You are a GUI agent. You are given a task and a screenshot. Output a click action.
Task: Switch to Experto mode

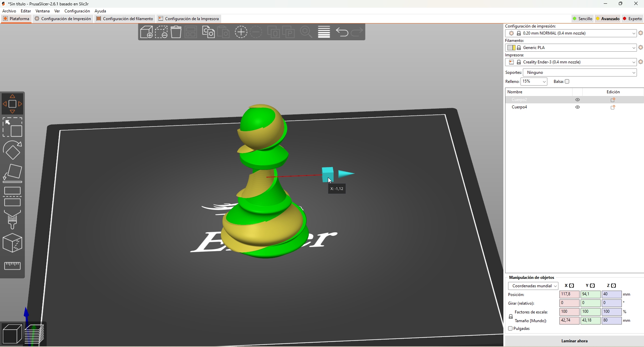(633, 19)
